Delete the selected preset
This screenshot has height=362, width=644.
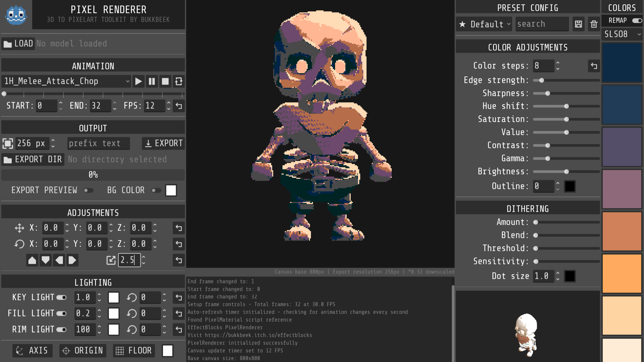[594, 24]
